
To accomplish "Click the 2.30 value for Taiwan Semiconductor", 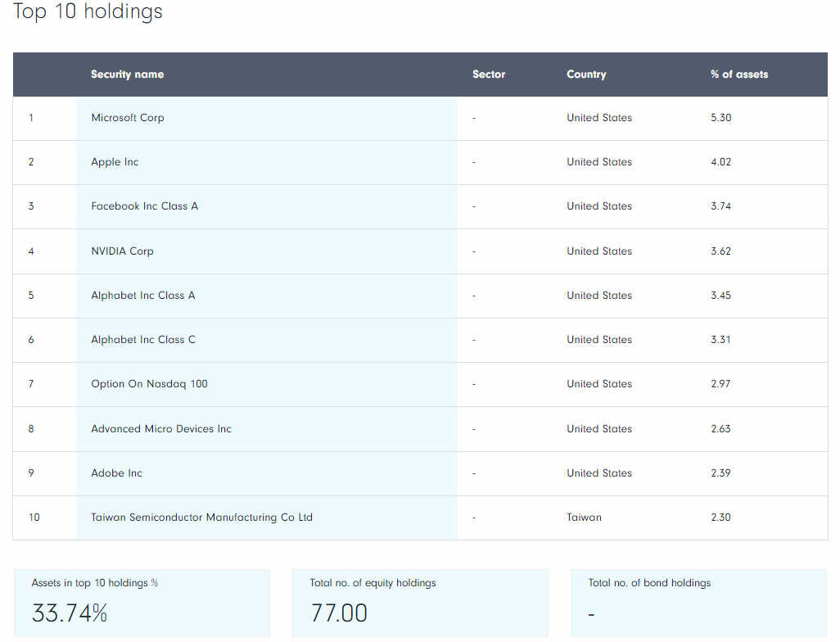I will (720, 518).
